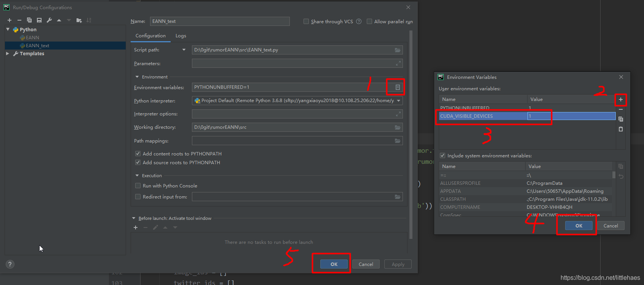Add new user environment variable

(621, 99)
